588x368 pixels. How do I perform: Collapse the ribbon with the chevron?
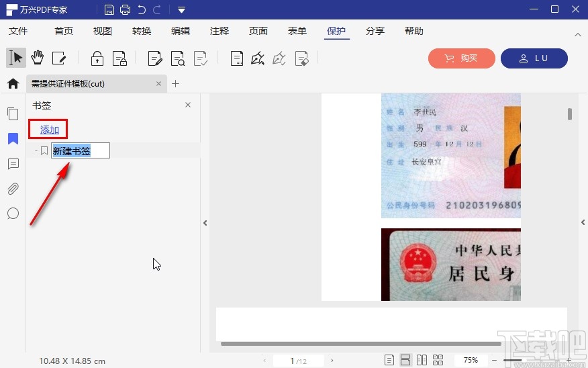(578, 34)
